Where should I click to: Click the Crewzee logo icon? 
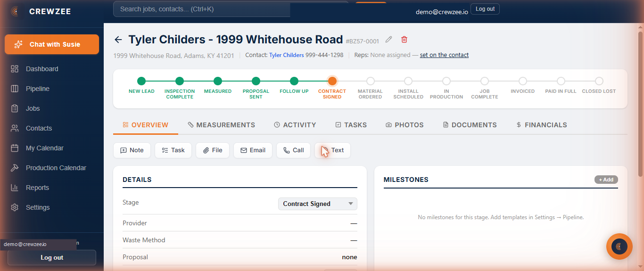16,11
